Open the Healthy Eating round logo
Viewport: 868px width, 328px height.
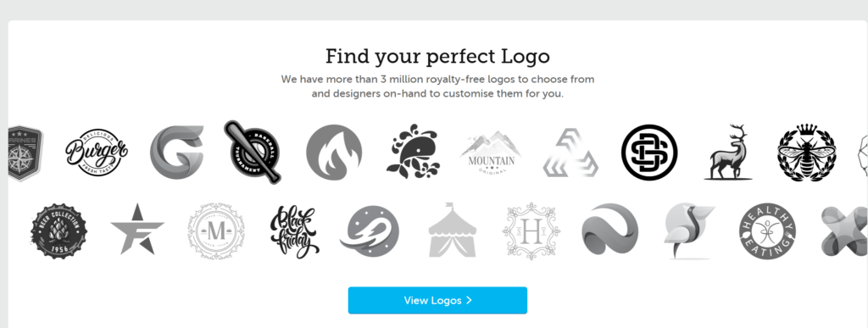click(x=768, y=231)
